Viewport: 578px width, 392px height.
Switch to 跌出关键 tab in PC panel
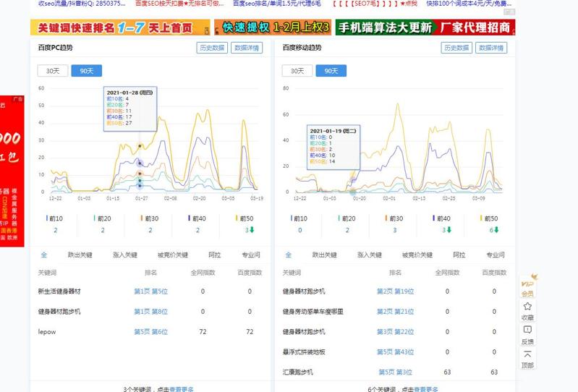pyautogui.click(x=80, y=255)
